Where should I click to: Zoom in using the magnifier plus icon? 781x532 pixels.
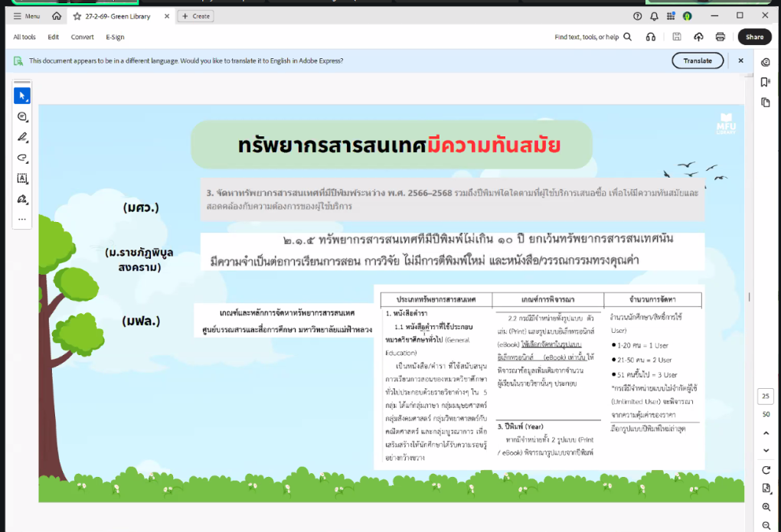pos(766,507)
